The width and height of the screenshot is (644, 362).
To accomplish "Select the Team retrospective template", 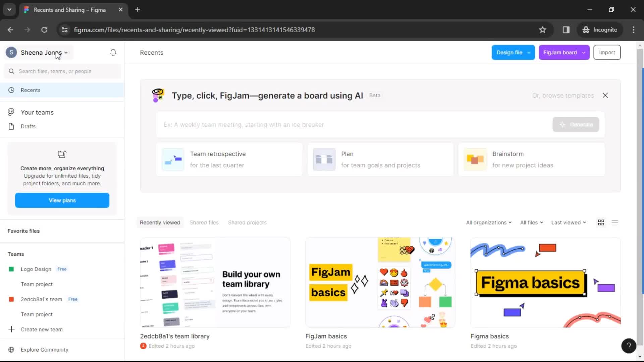I will point(229,159).
